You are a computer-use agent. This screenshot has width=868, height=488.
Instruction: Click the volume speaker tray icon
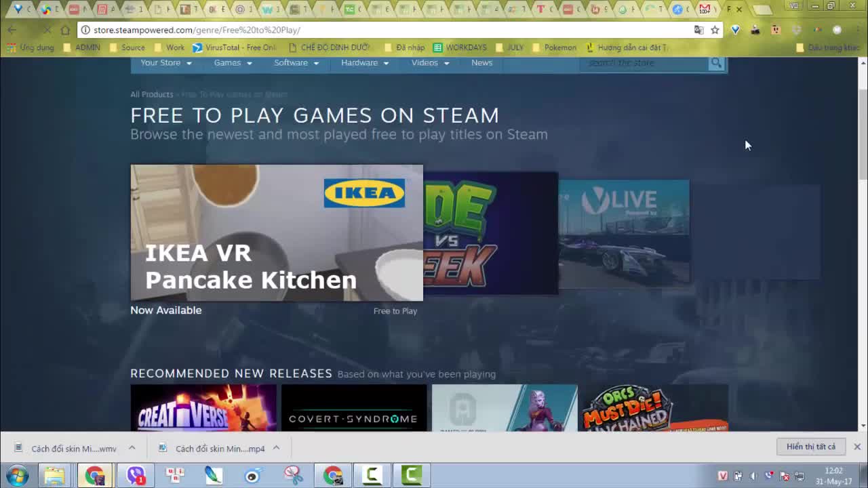[x=753, y=476]
